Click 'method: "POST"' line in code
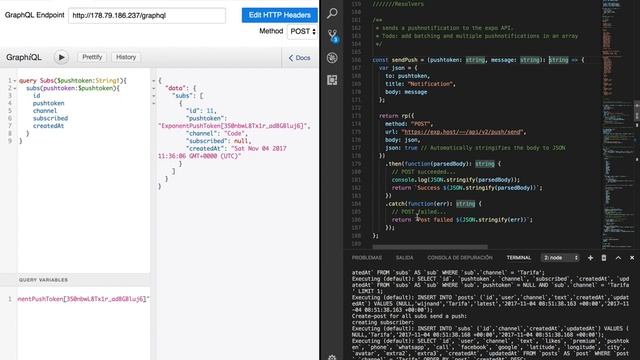640x360 pixels. point(408,124)
